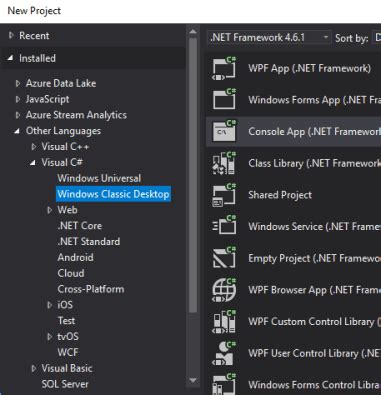Viewport: 381px width, 395px height.
Task: Choose Empty Project template name
Action: [314, 258]
